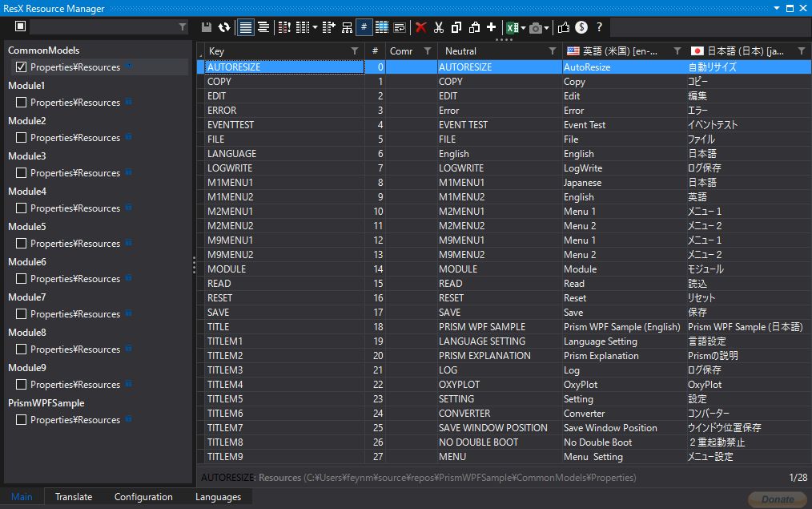Check Module4 Properties¥Resources checkbox
This screenshot has height=509, width=812.
click(x=22, y=208)
